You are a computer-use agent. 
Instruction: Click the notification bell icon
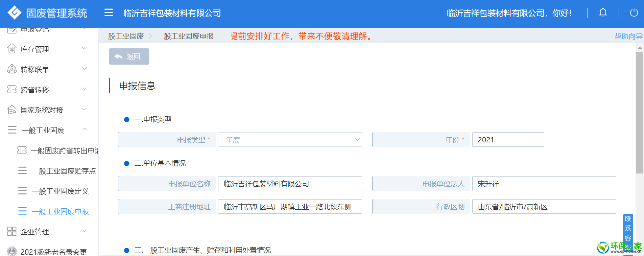pos(603,13)
